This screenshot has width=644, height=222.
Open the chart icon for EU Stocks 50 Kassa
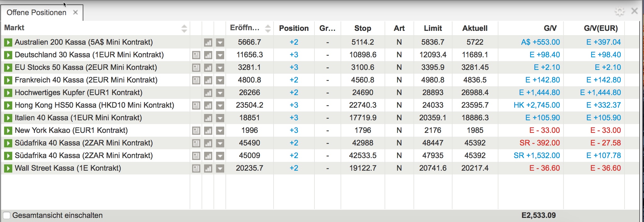point(208,68)
